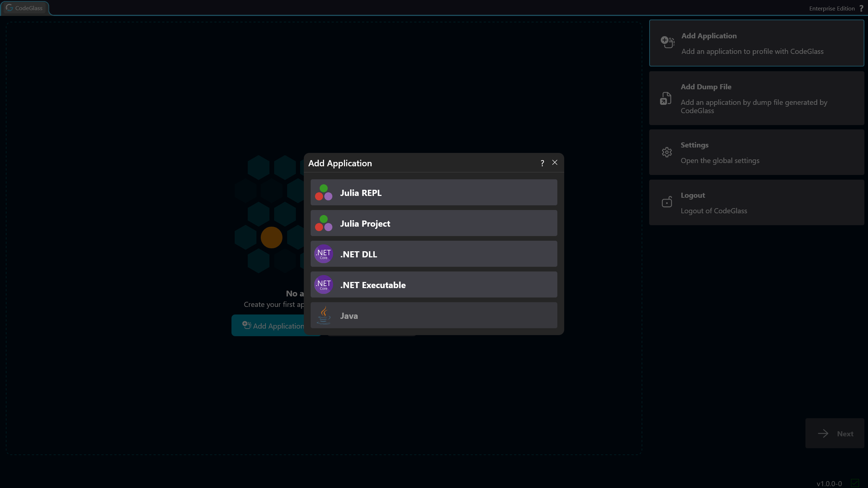Select .NET DLL application type
This screenshot has height=488, width=868.
[434, 254]
